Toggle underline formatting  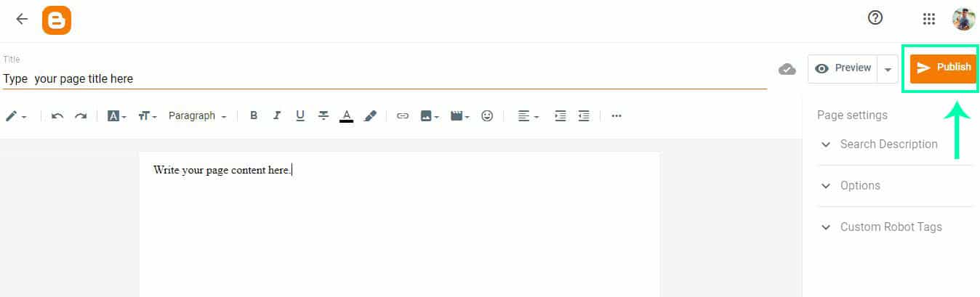(x=300, y=115)
